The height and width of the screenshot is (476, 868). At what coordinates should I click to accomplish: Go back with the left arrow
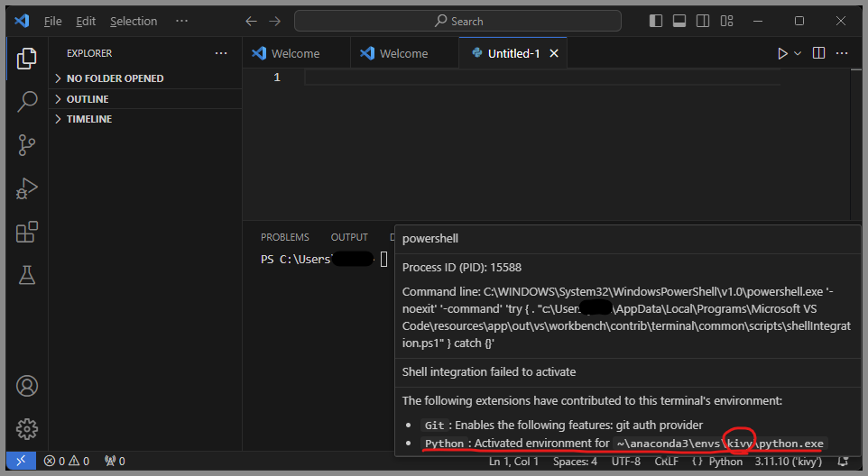252,21
